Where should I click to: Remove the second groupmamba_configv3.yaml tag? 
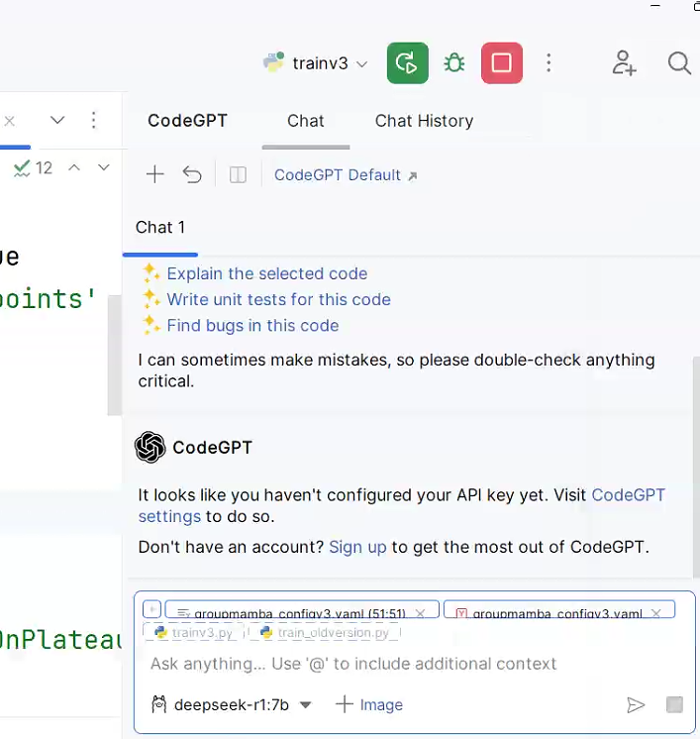pos(655,613)
